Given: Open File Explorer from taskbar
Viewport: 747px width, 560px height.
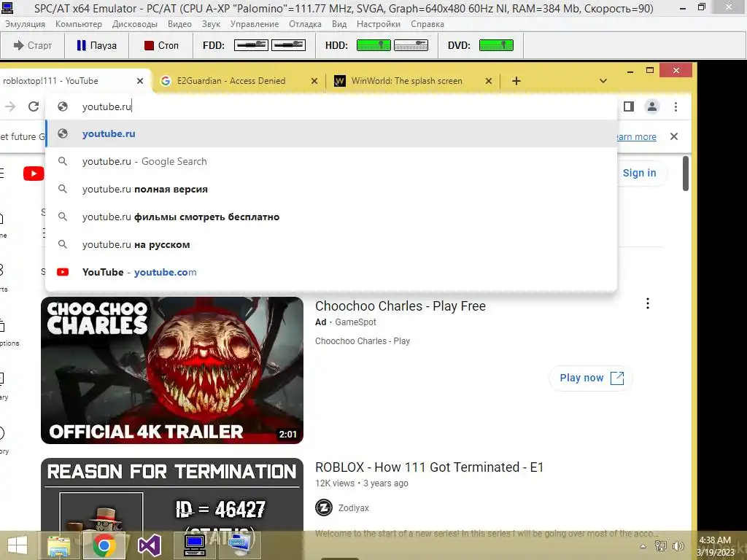Looking at the screenshot, I should [x=58, y=545].
